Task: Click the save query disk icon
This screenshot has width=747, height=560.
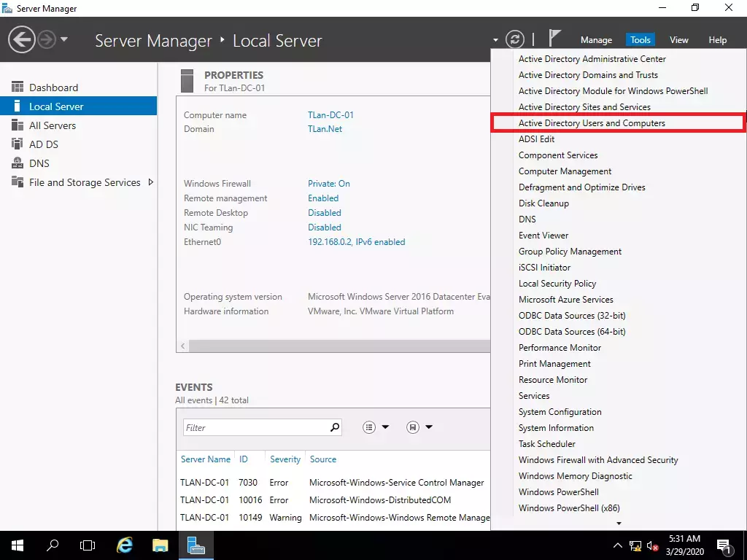Action: point(413,427)
